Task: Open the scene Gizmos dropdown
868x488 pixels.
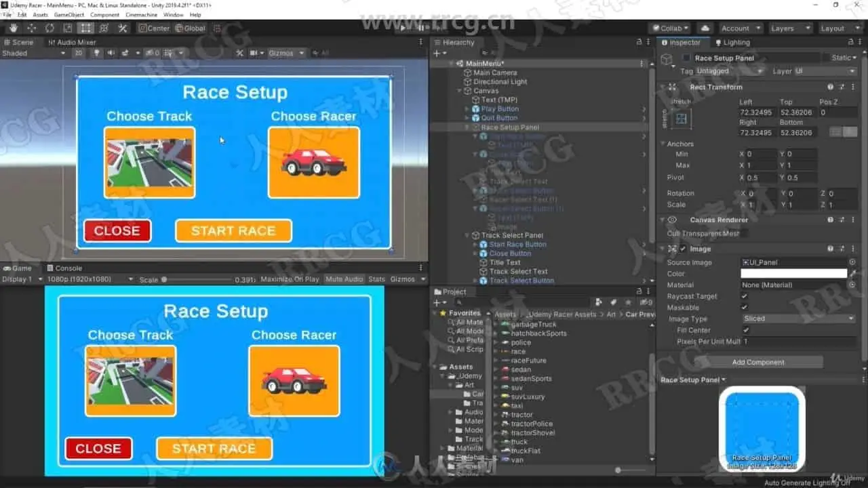Action: point(287,53)
